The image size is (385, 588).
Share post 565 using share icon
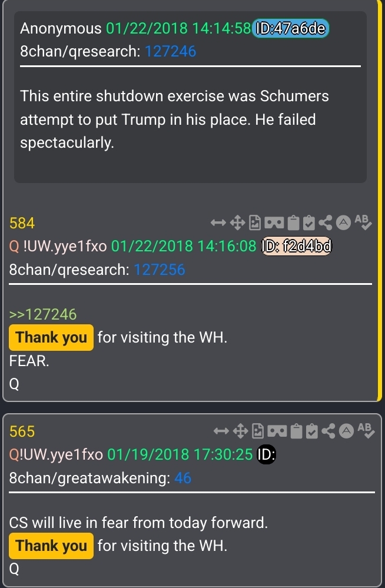tap(328, 431)
